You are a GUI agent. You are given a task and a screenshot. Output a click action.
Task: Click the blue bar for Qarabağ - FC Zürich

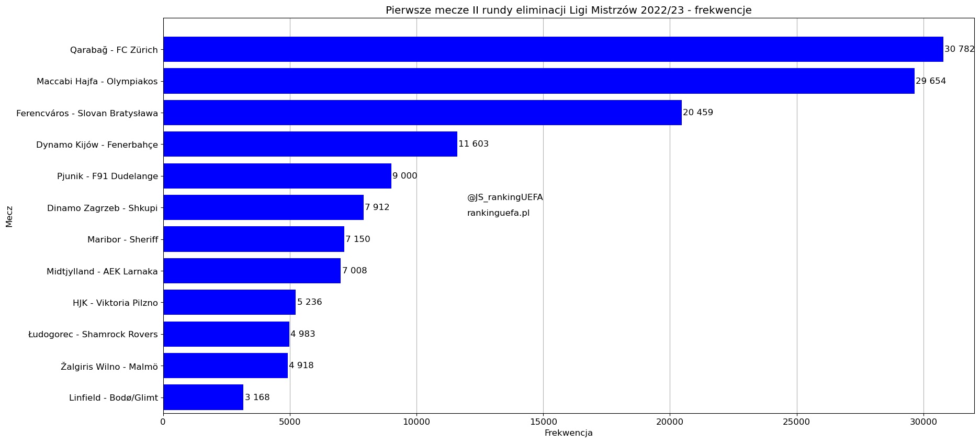tap(554, 49)
